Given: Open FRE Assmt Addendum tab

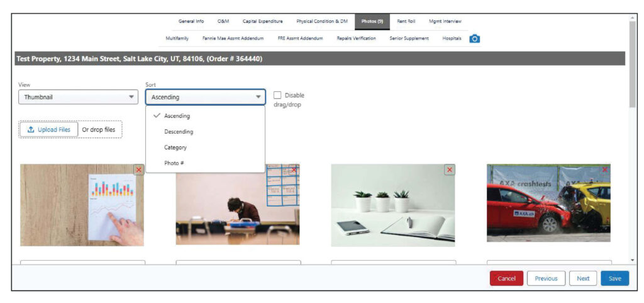Looking at the screenshot, I should (x=300, y=38).
